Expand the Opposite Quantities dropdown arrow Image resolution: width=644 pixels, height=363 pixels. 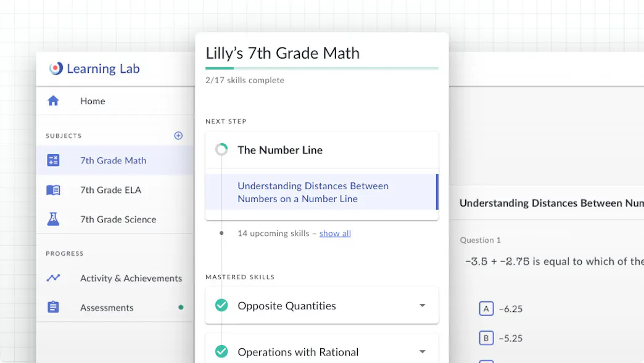(x=423, y=306)
